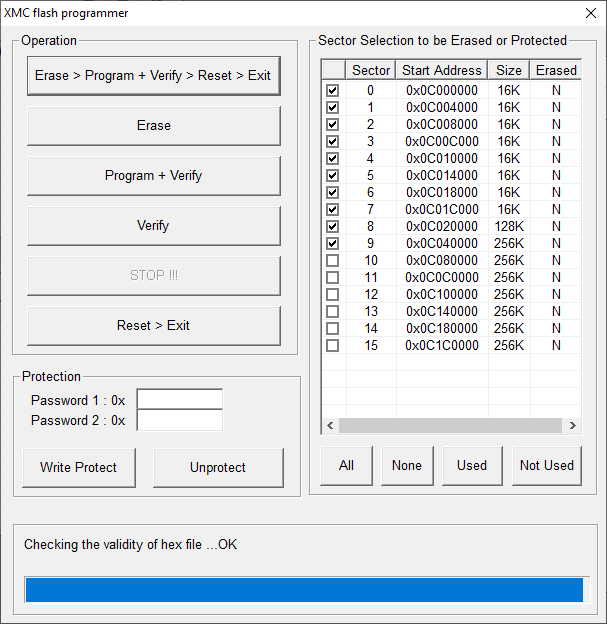Select Used sectors button

[472, 466]
